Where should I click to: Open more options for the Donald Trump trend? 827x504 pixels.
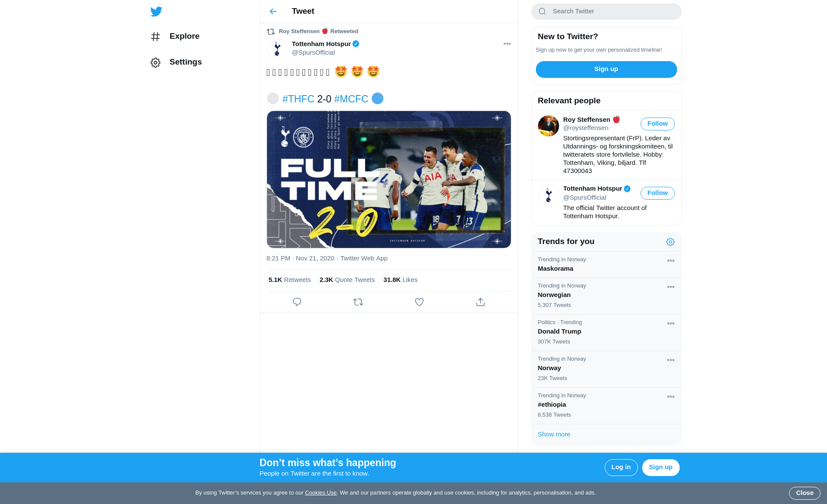click(x=671, y=324)
